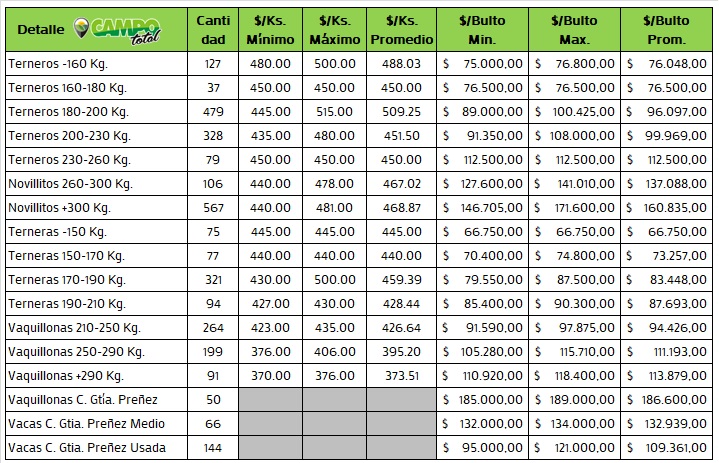Select the 189.000,00 maximum bulto cell
Viewport: 719px width, 463px height.
coord(576,399)
